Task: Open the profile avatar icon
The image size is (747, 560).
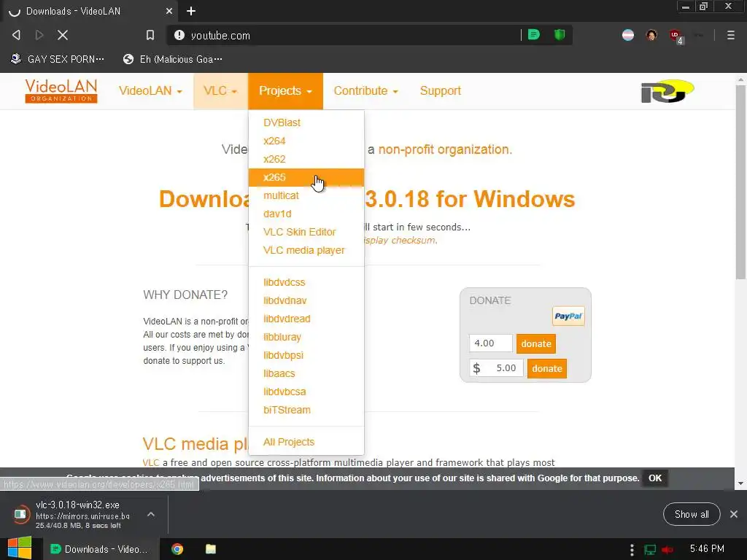Action: [x=651, y=35]
